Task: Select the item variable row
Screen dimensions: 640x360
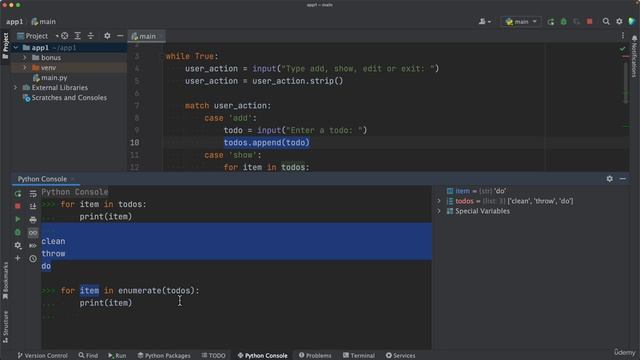Action: 476,191
